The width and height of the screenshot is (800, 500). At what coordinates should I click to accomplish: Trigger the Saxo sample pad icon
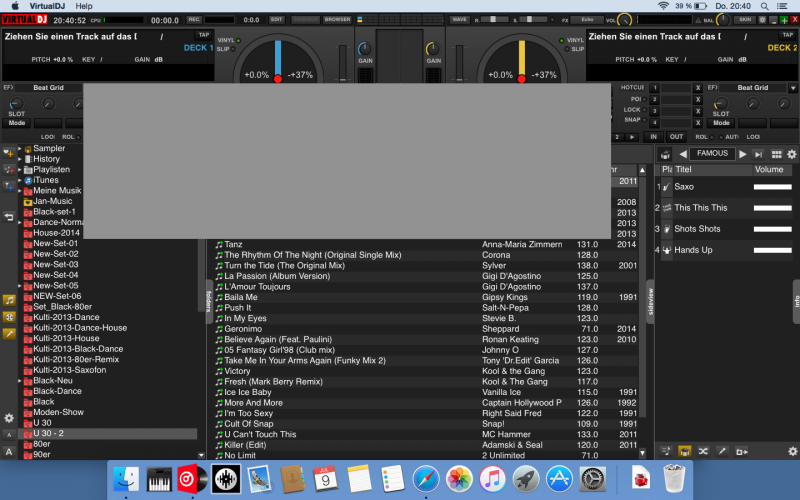(x=665, y=187)
